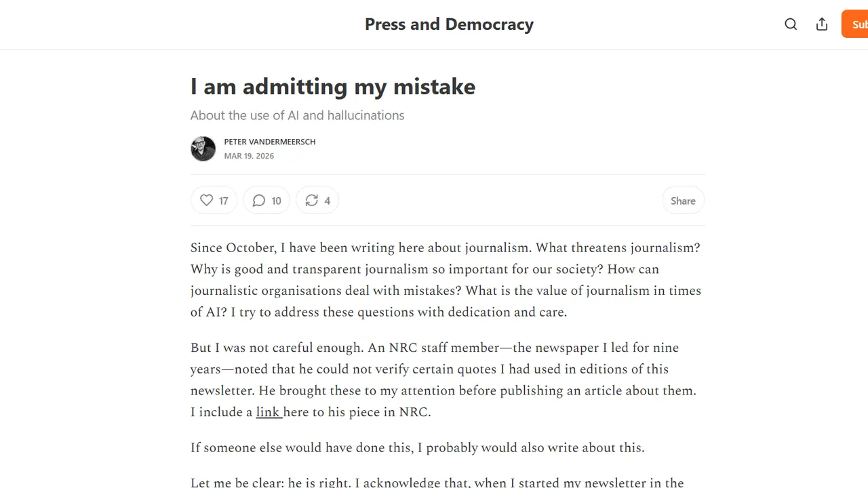This screenshot has width=868, height=488.
Task: Go to Press and Democracy homepage title
Action: [x=449, y=24]
